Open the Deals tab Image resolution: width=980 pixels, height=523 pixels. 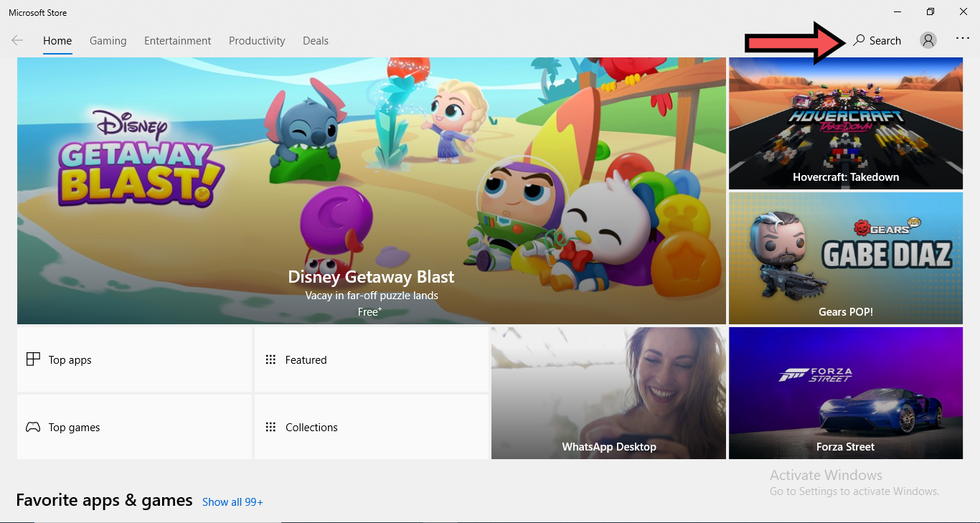[x=316, y=41]
